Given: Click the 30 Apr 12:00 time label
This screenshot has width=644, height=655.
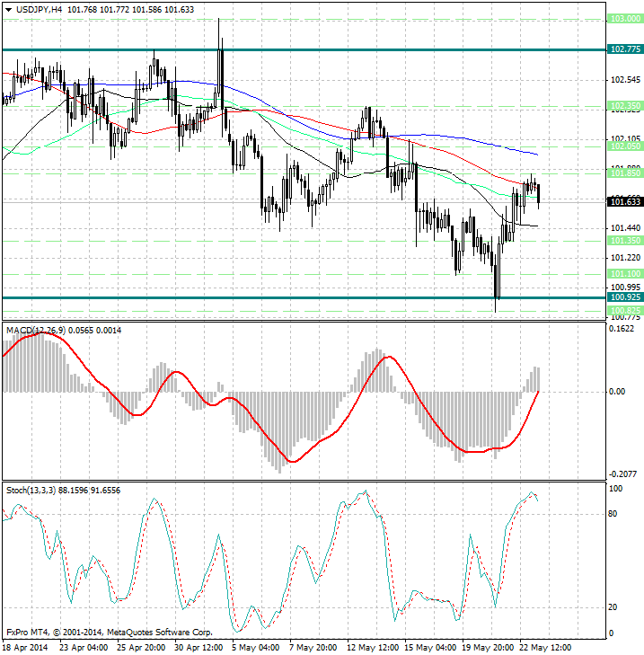Looking at the screenshot, I should (x=198, y=648).
